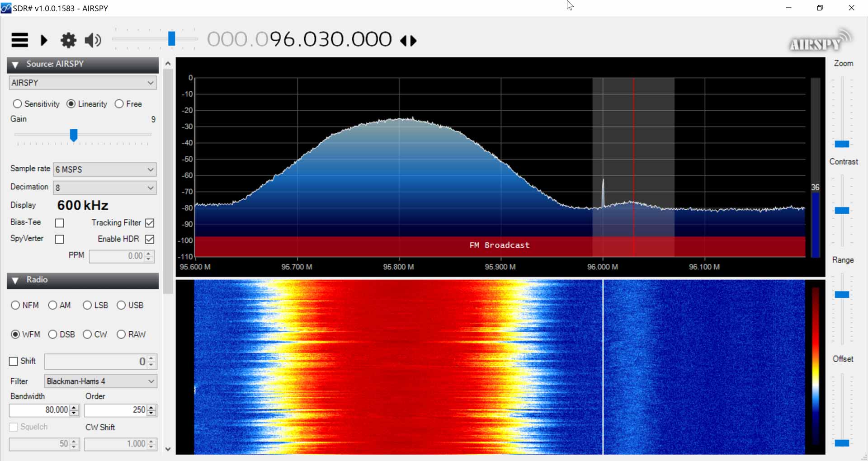Viewport: 868px width, 461px height.
Task: Enable the Bias-Tee checkbox
Action: 59,222
